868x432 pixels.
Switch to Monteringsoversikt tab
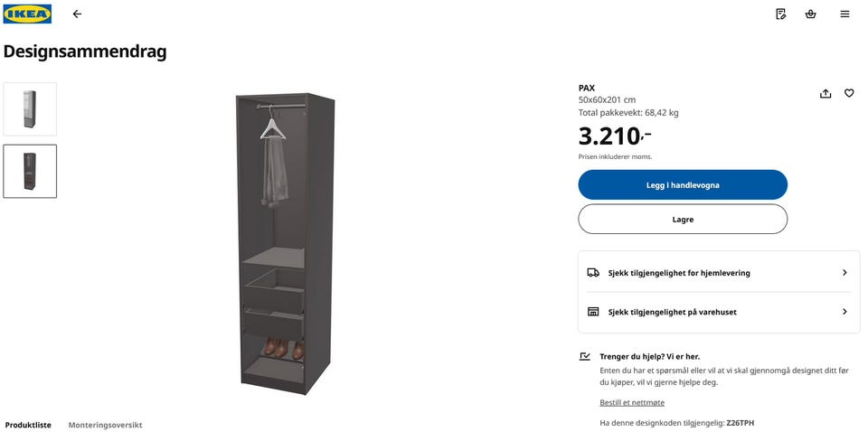tap(105, 425)
